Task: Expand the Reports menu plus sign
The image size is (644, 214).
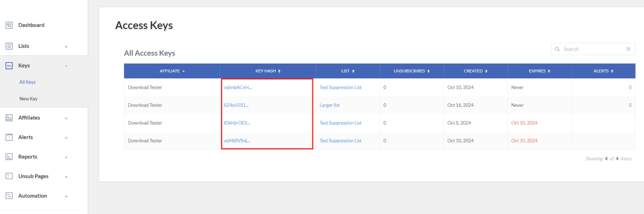Action: 66,157
